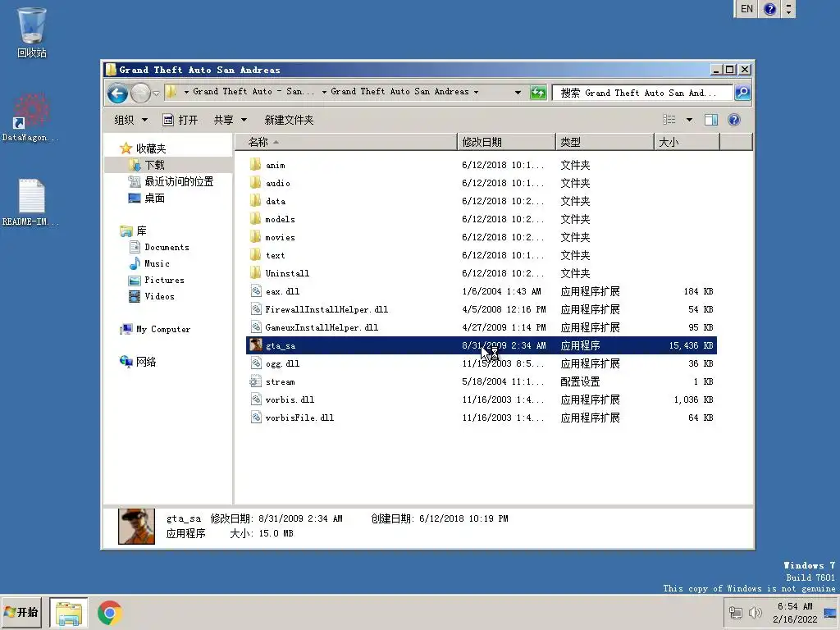Viewport: 840px width, 630px height.
Task: Click the refresh button in address bar
Action: 538,93
